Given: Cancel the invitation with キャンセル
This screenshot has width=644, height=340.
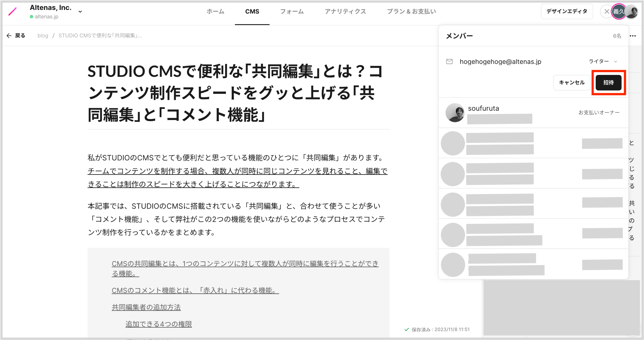Looking at the screenshot, I should tap(572, 82).
